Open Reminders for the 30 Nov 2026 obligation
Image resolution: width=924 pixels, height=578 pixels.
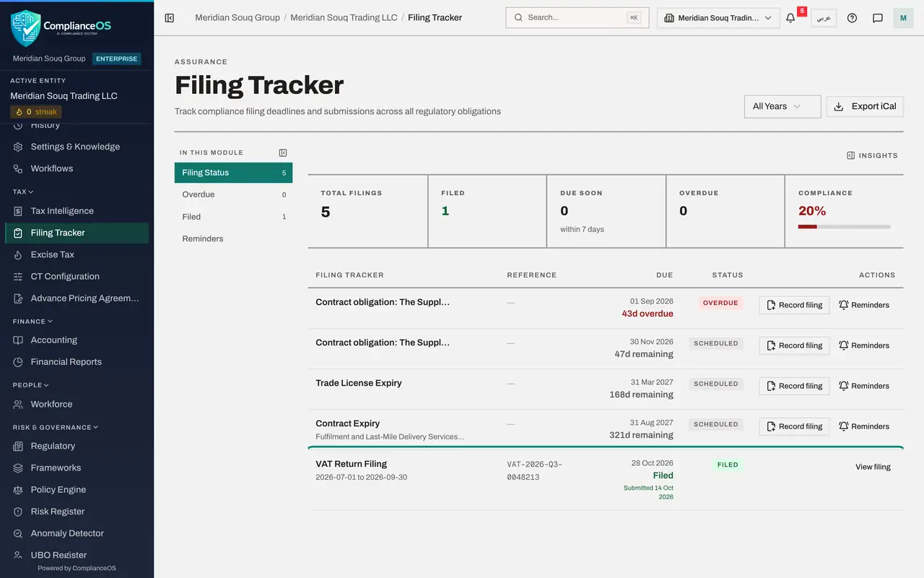pyautogui.click(x=864, y=345)
